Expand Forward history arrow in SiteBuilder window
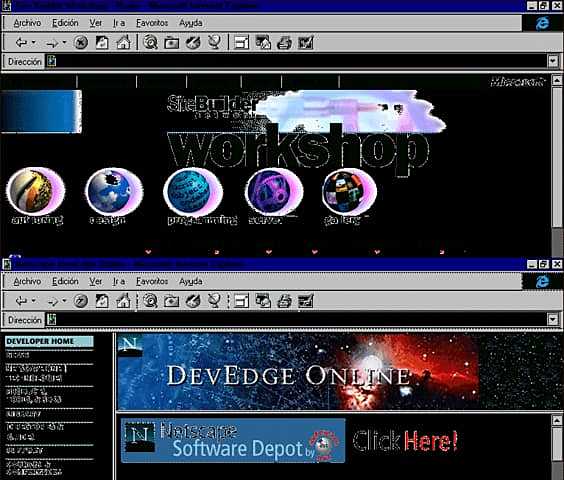Viewport: 564px width, 480px height. 64,42
